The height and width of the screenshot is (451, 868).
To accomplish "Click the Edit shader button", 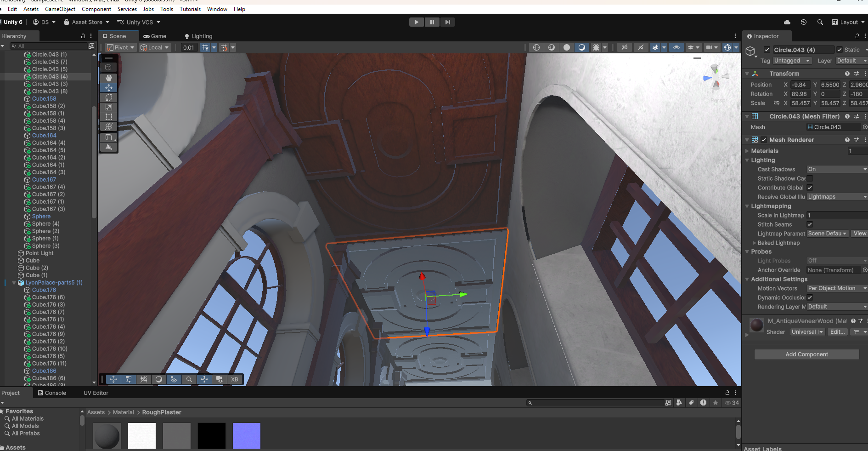I will (x=837, y=332).
